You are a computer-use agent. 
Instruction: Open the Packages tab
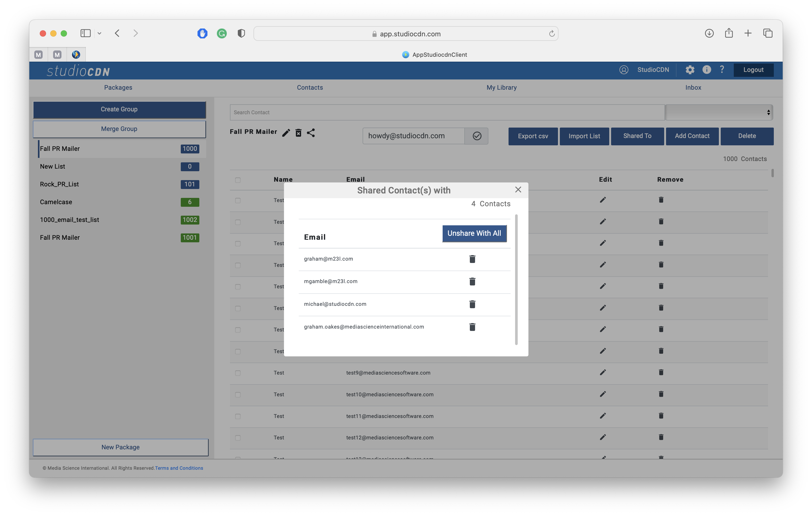(x=118, y=88)
